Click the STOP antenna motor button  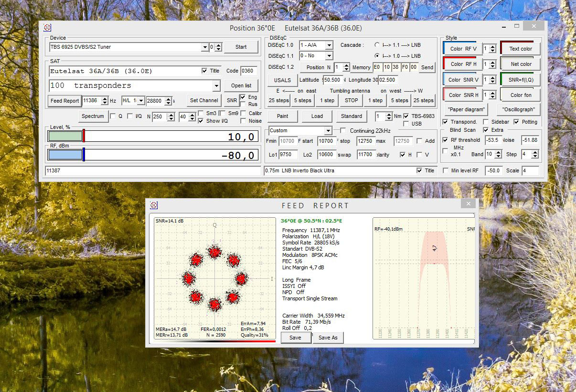351,100
